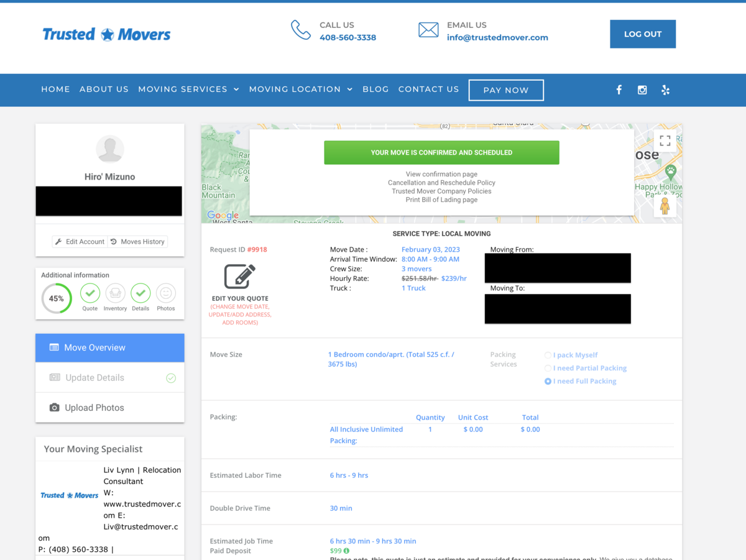Viewport: 746px width, 560px height.
Task: Toggle the map fullscreen icon
Action: click(665, 141)
